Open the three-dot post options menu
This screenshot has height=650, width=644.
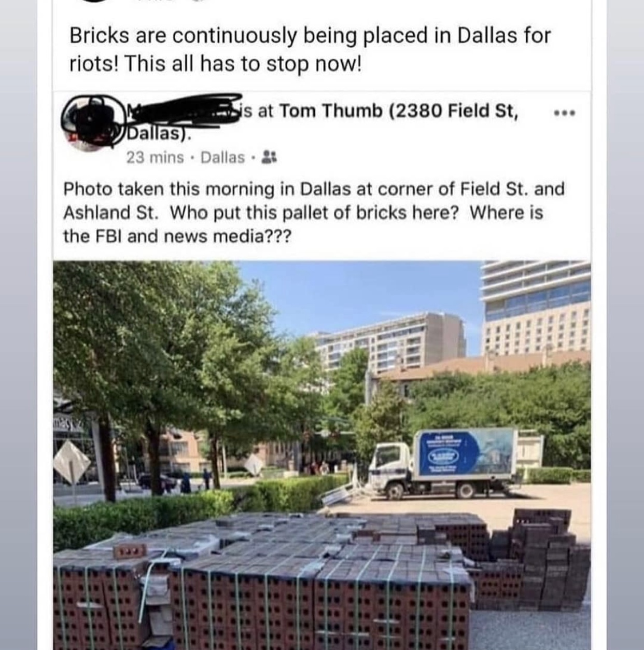(565, 112)
